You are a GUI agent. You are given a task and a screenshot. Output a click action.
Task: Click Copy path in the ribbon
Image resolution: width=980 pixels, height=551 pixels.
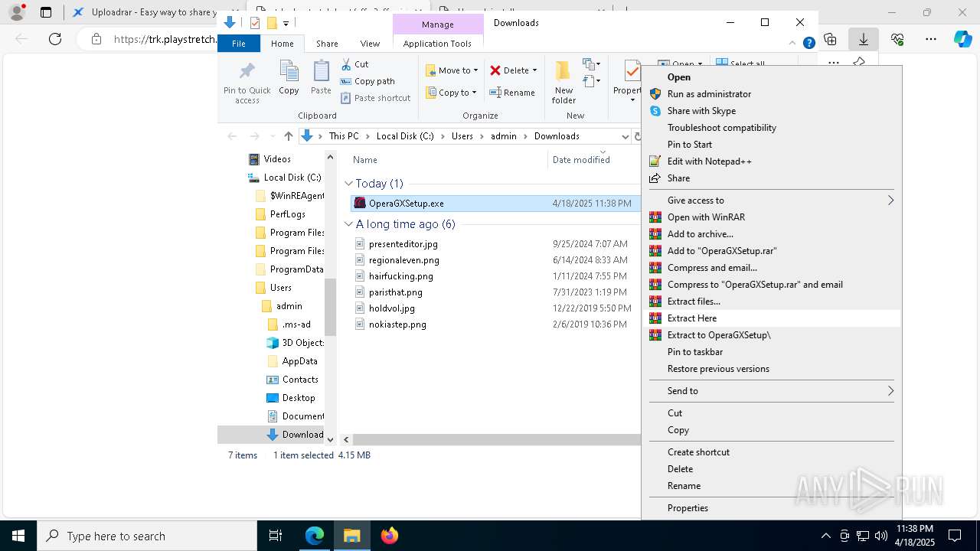[x=367, y=81]
